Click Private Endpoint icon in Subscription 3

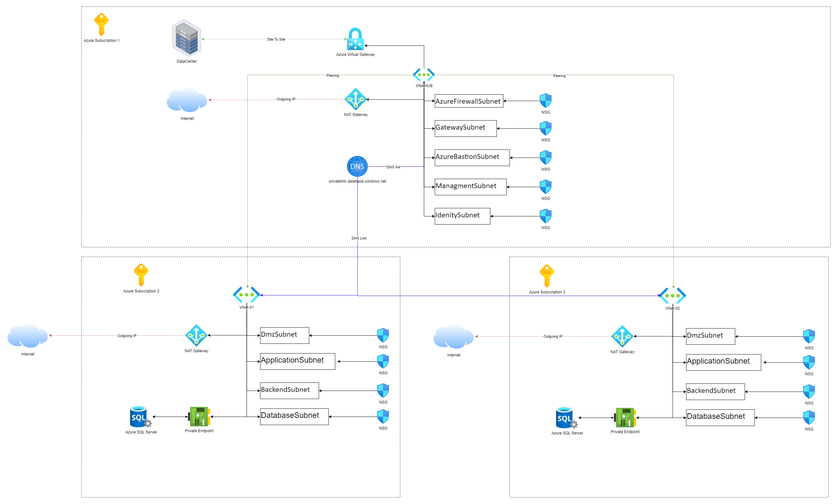coord(625,418)
